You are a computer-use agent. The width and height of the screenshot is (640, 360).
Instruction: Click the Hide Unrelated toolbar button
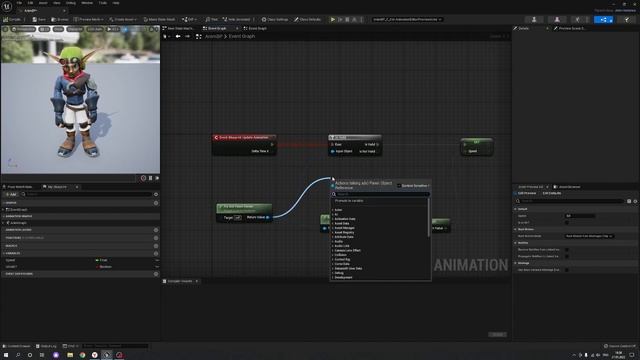coord(237,19)
